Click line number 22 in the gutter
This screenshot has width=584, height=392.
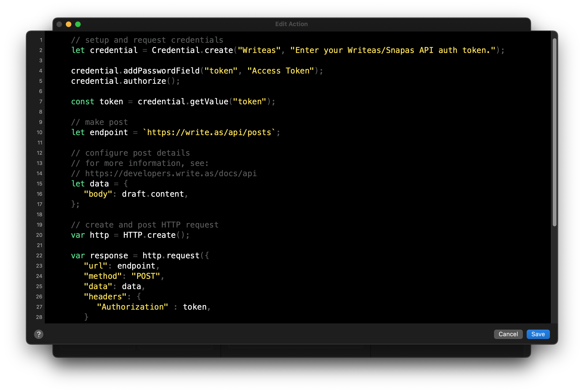click(x=39, y=255)
